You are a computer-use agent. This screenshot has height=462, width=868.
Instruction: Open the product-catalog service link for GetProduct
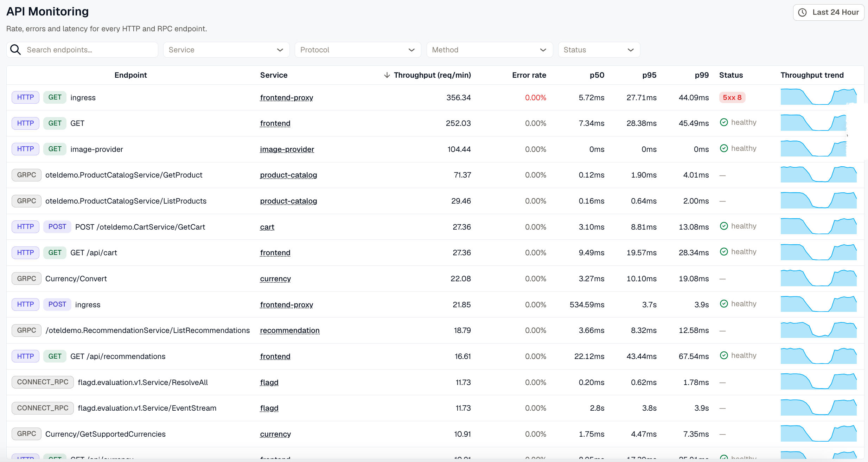click(x=288, y=175)
